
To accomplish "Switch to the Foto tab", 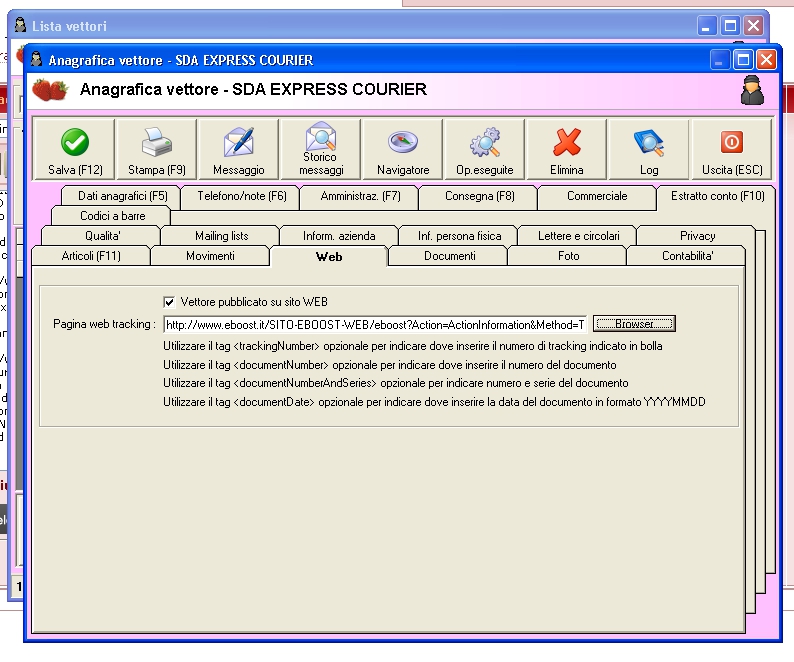I will coord(568,256).
